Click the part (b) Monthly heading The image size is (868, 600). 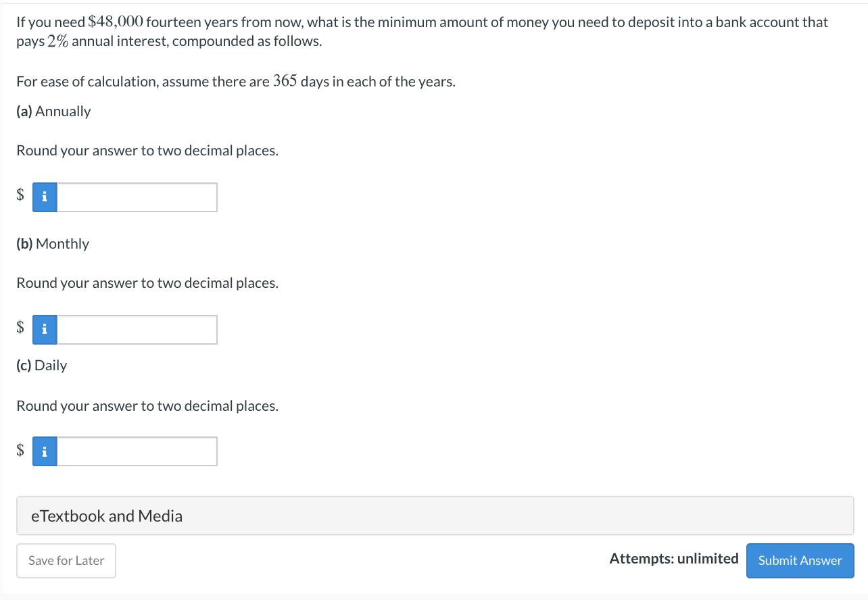coord(52,243)
